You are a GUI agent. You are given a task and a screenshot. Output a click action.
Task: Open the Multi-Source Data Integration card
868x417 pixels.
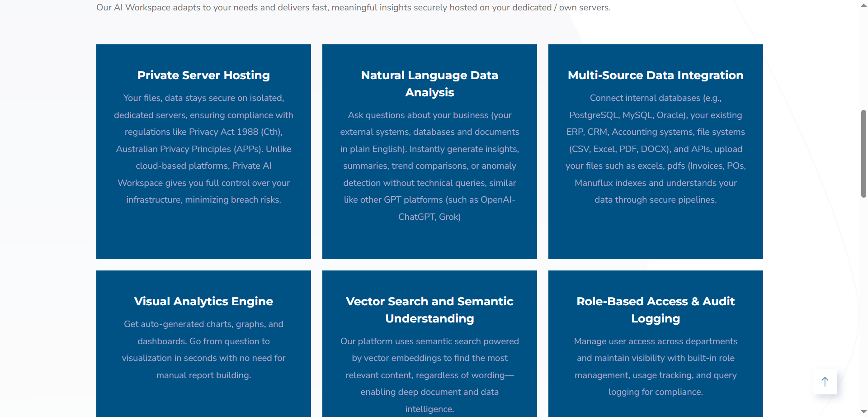pyautogui.click(x=656, y=152)
